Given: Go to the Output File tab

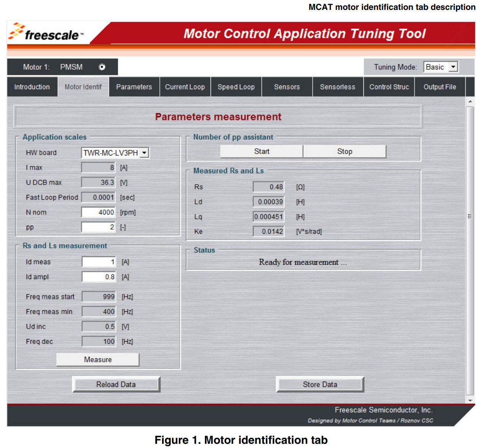Looking at the screenshot, I should coord(439,87).
